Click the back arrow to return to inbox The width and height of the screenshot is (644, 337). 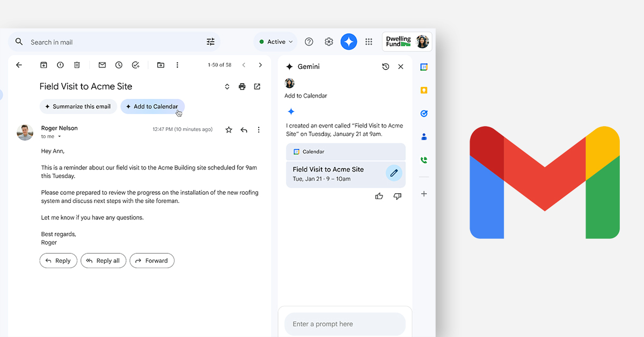19,65
